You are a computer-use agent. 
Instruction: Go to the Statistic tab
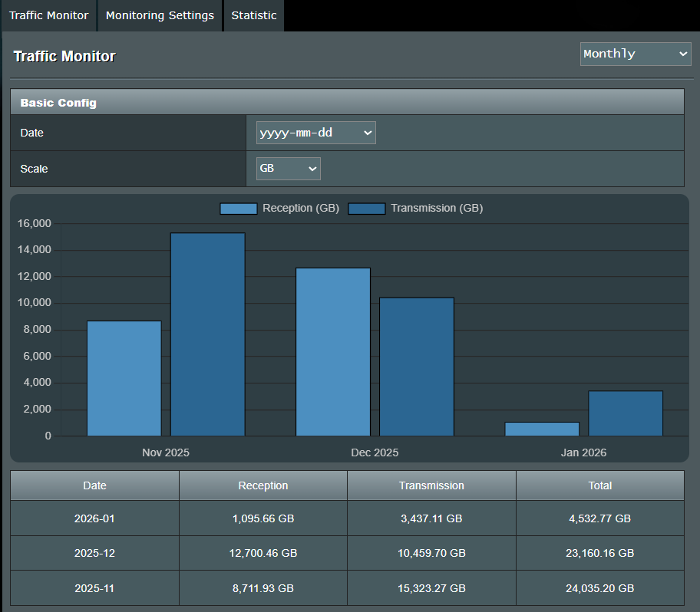(254, 15)
